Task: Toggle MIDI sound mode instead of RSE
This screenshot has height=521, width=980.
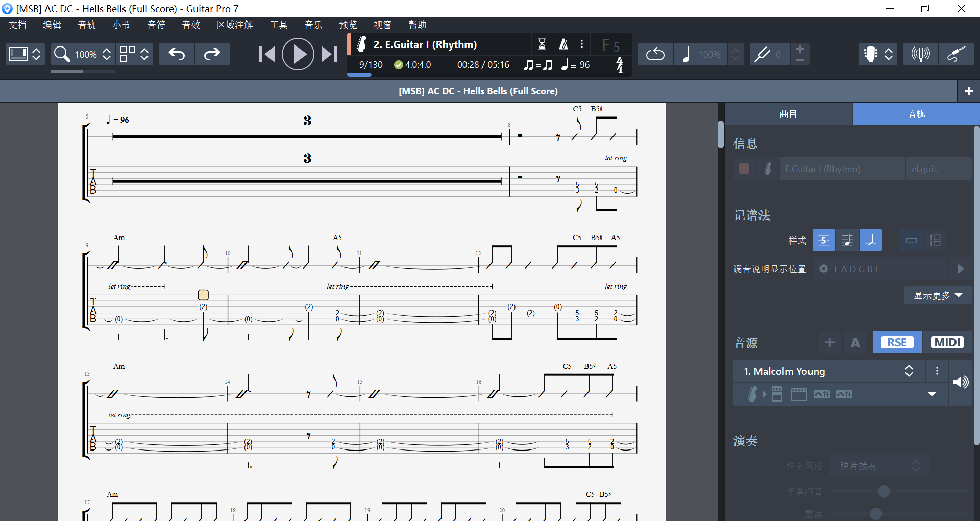Action: coord(946,342)
